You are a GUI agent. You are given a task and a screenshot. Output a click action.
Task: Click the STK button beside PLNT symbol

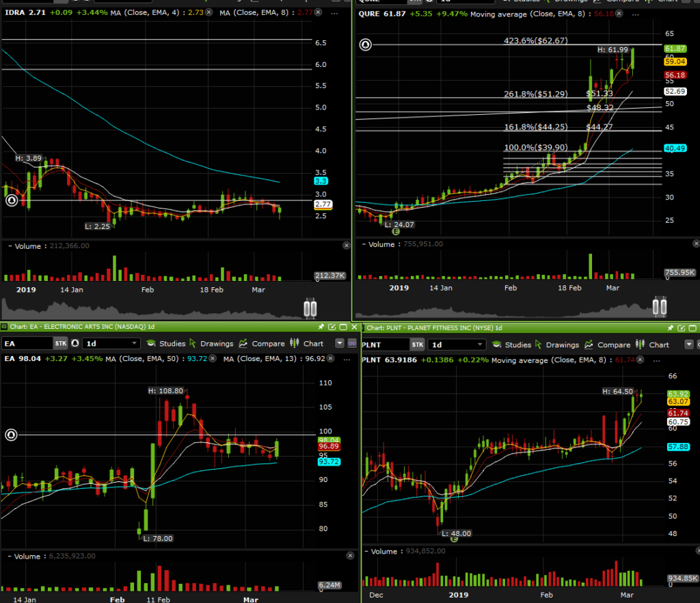pyautogui.click(x=417, y=345)
